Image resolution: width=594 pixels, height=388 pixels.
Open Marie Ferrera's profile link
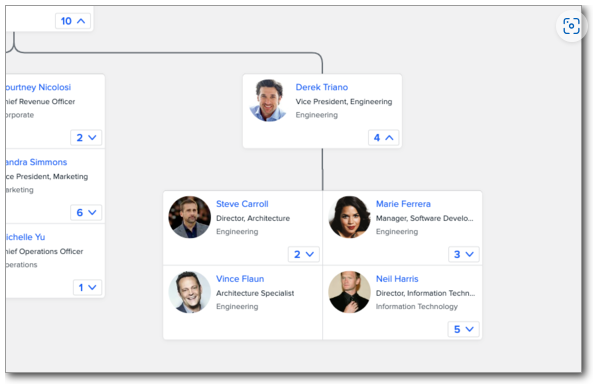[x=403, y=204]
